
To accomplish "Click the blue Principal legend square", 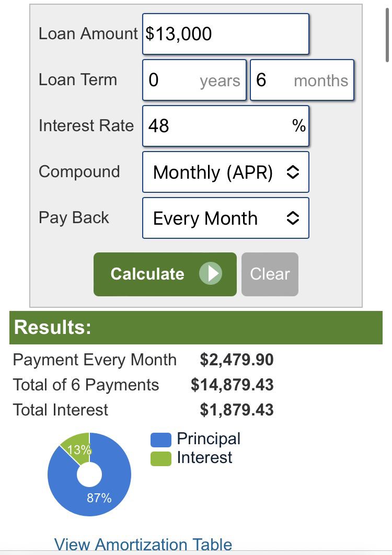I will pyautogui.click(x=161, y=440).
